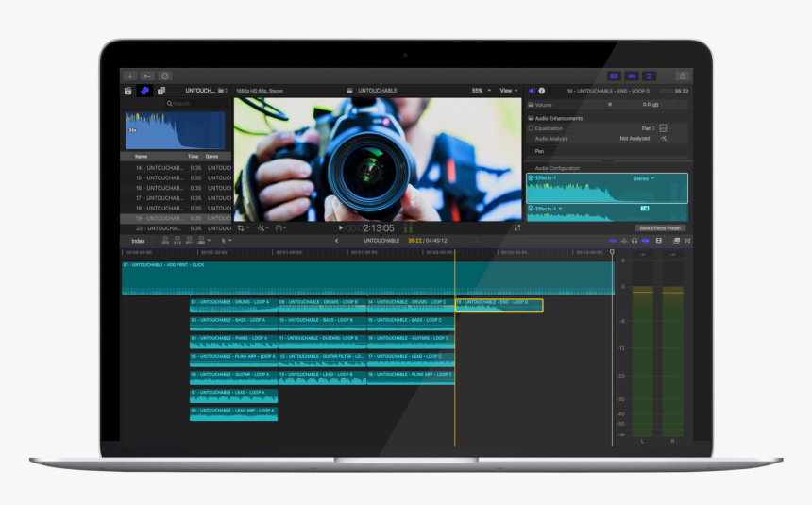This screenshot has height=505, width=812.
Task: Open the select arrow tool dropdown
Action: pyautogui.click(x=227, y=241)
